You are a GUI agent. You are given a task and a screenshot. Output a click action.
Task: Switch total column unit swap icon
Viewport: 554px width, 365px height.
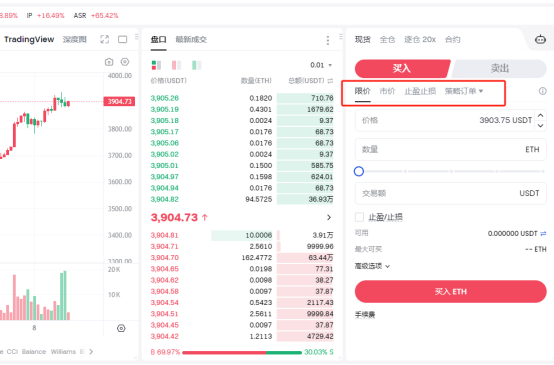(x=330, y=81)
